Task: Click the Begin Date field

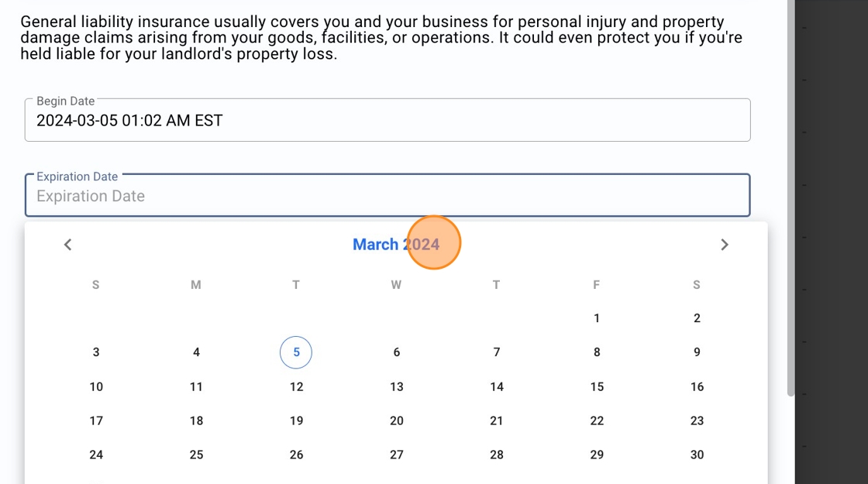Action: [387, 120]
